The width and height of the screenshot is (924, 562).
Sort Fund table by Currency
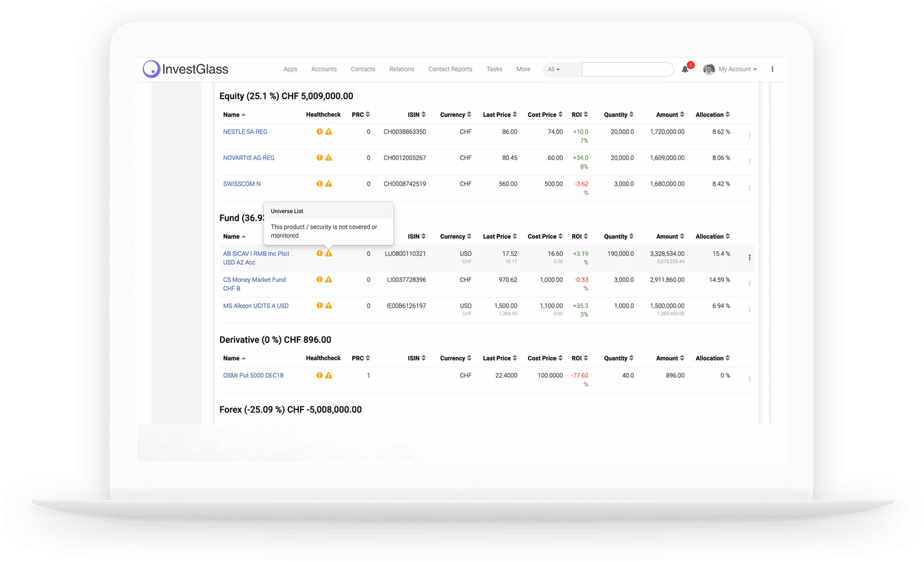(x=456, y=236)
